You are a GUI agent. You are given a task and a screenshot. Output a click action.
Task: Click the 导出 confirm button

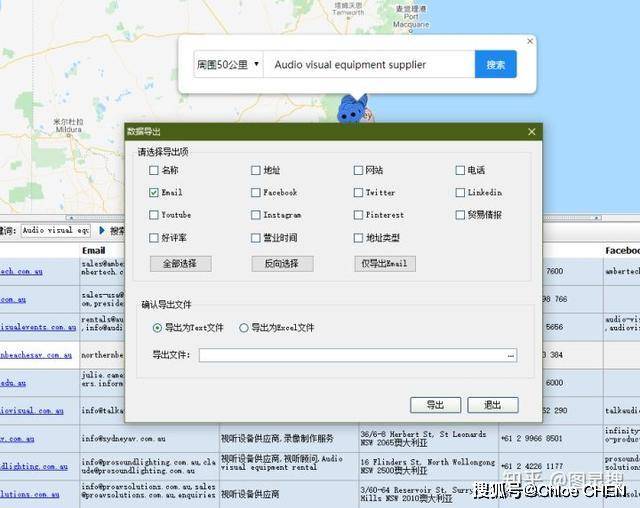[435, 405]
